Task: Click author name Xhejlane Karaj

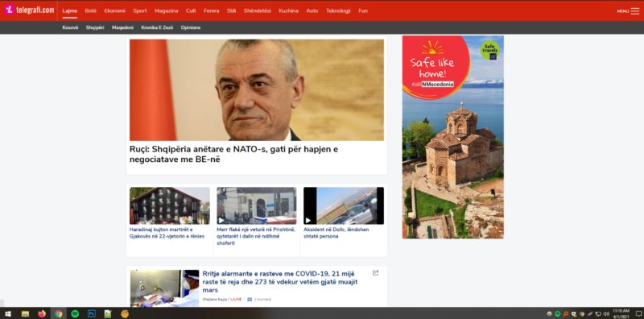Action: 215,300
